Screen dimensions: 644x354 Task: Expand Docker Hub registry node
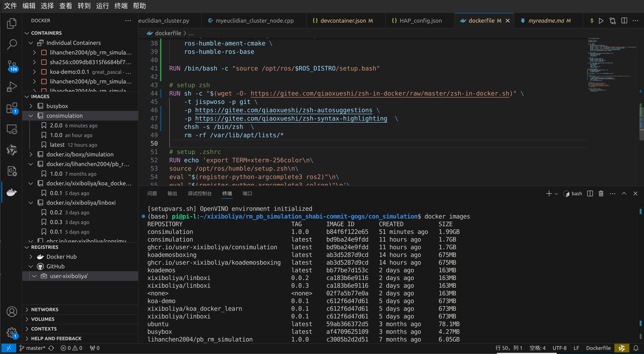click(x=31, y=257)
